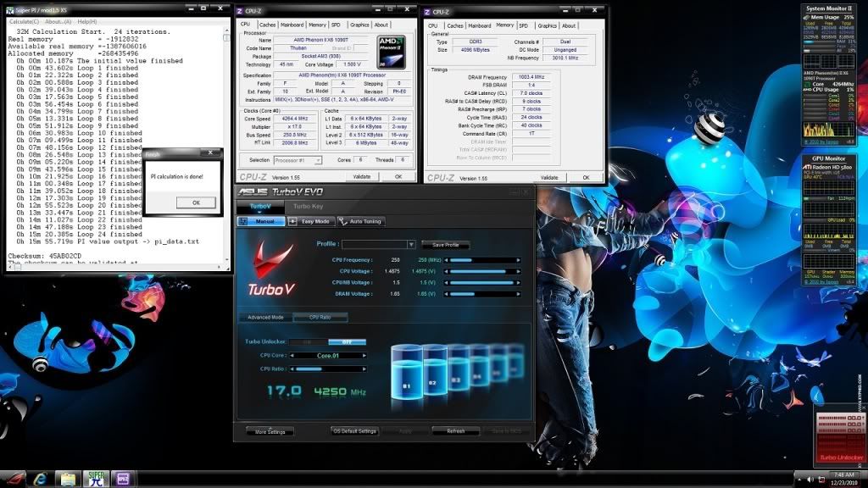Click OK in right CPU-Z window
This screenshot has height=488, width=868.
[586, 178]
